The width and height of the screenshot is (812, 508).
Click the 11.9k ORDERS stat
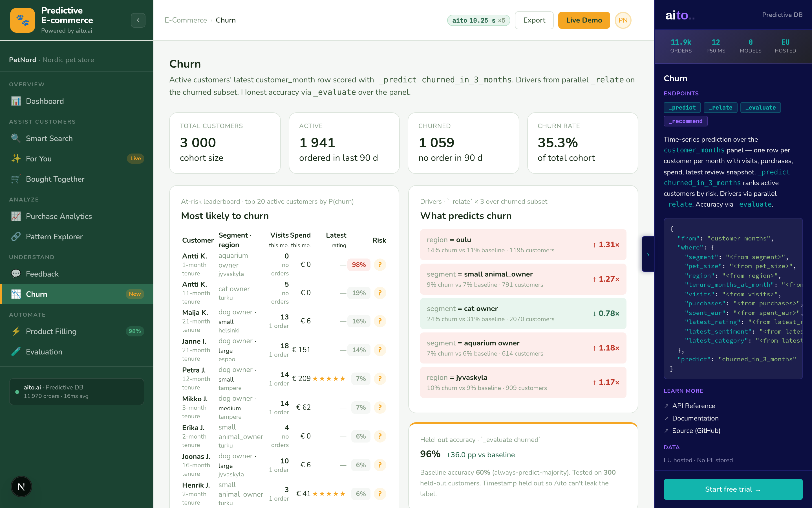(681, 46)
